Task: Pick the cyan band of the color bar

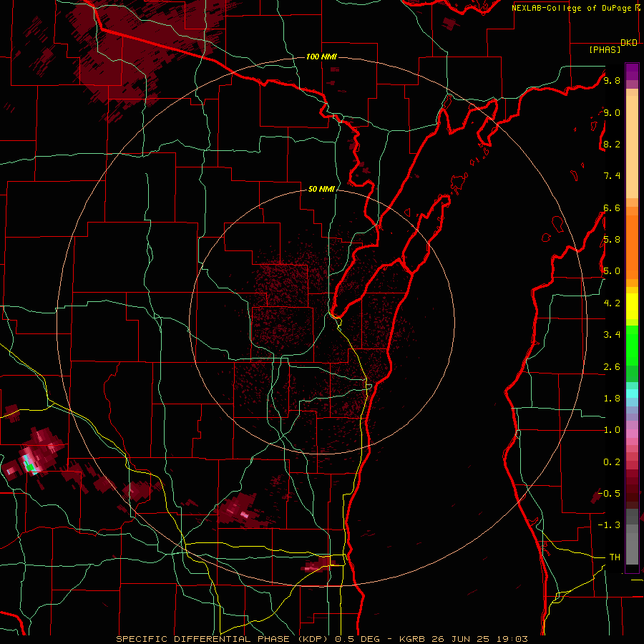Action: click(x=632, y=393)
